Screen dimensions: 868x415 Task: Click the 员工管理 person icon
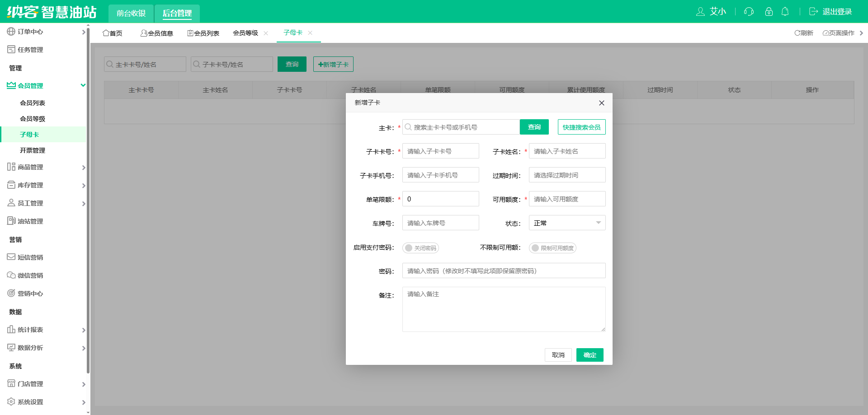[x=11, y=203]
